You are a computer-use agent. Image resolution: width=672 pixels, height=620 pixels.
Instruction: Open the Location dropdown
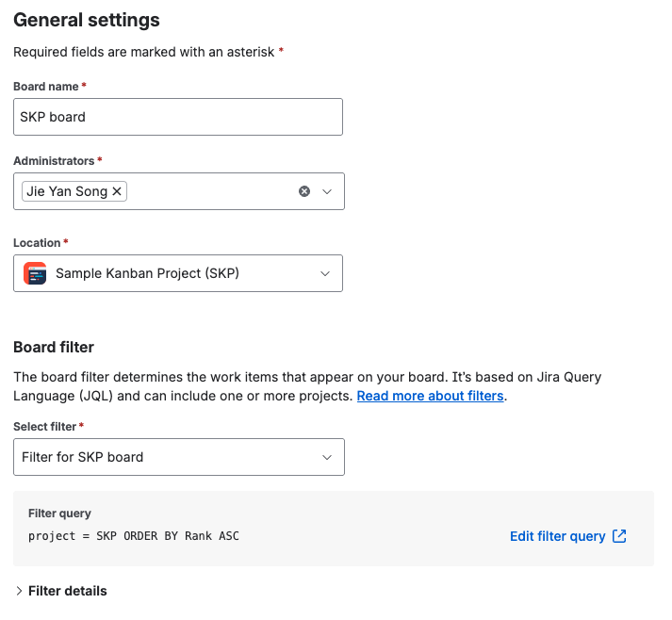[178, 273]
